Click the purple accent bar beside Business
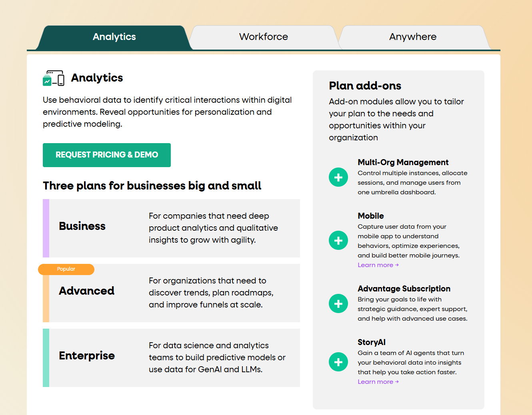The width and height of the screenshot is (532, 415). point(45,228)
